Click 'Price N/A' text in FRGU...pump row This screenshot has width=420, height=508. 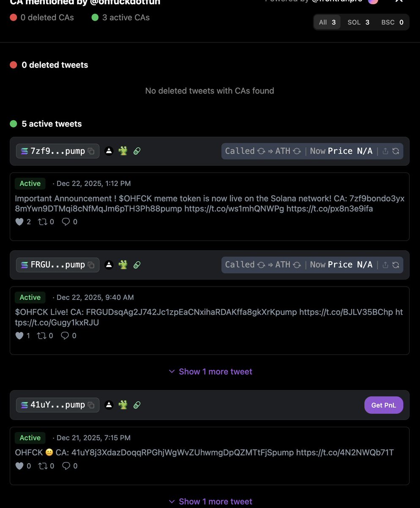tap(350, 265)
